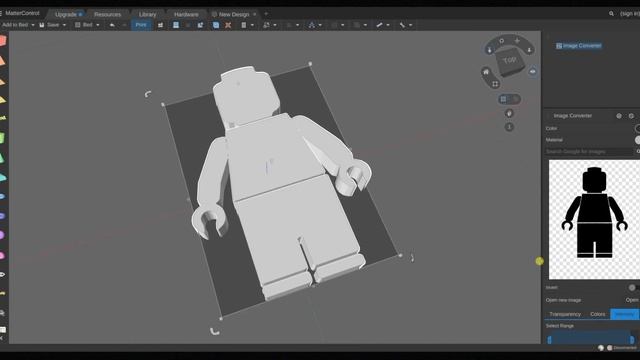Screen dimensions: 640x360
Task: Select the red cube primitive in left sidebar
Action: click(x=2, y=41)
